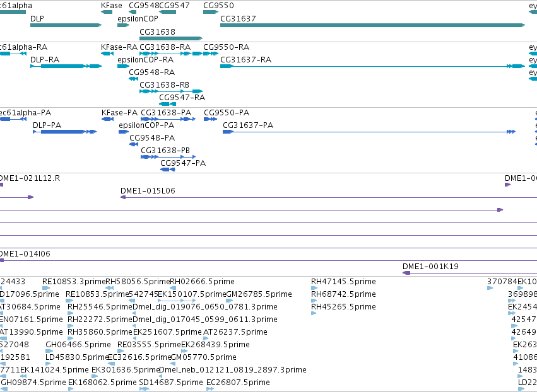The height and width of the screenshot is (392, 537).
Task: Select the RH02666.5prime EST label
Action: coord(203,282)
